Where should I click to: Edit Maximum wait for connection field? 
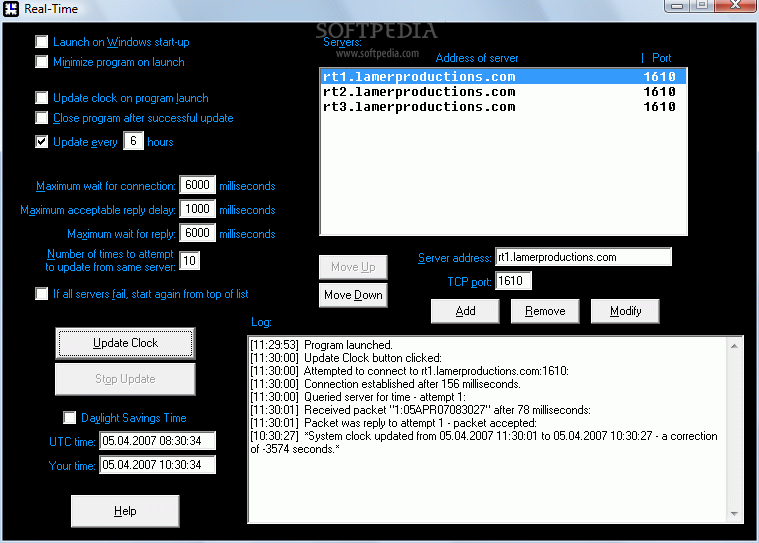(x=197, y=185)
